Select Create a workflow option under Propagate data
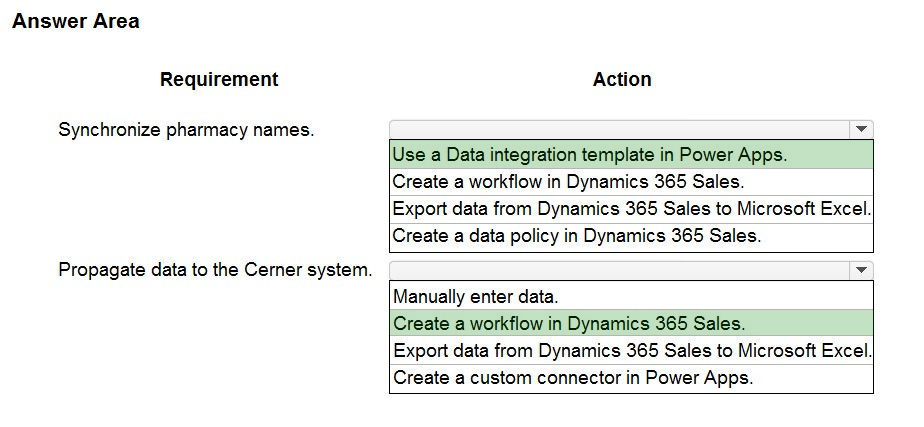 (631, 323)
